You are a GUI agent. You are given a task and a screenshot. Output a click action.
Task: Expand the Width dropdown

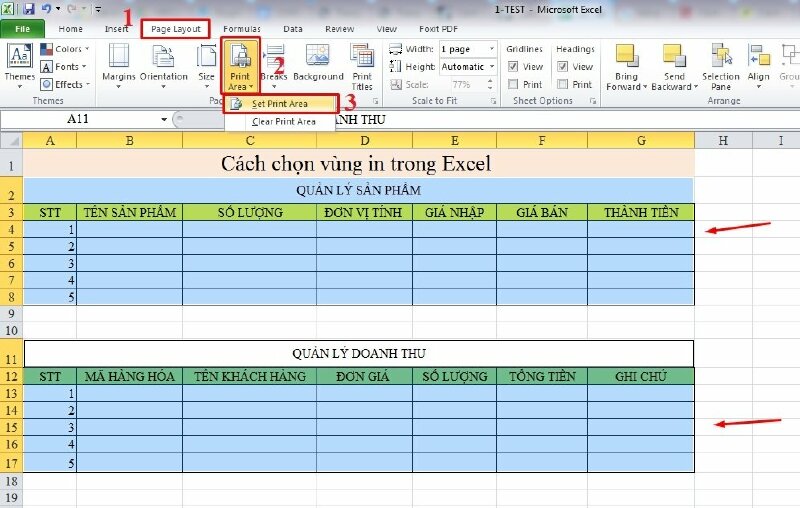[491, 49]
